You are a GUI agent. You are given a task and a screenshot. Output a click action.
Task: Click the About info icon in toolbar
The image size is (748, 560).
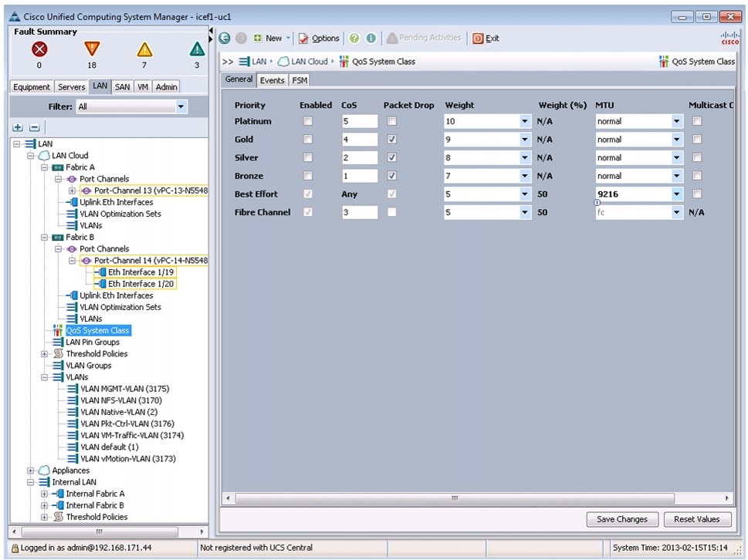click(x=371, y=38)
